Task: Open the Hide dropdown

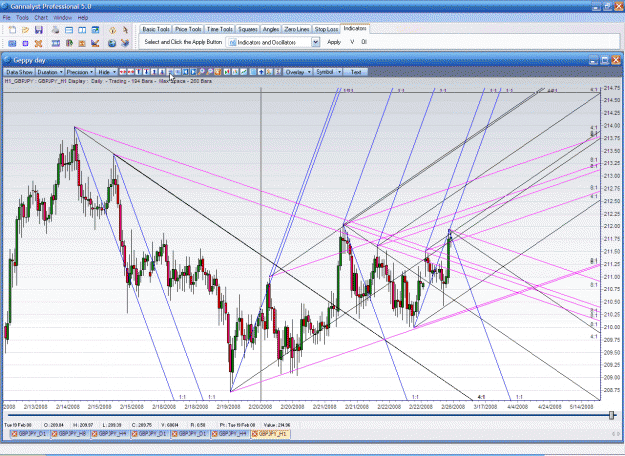Action: [x=107, y=72]
